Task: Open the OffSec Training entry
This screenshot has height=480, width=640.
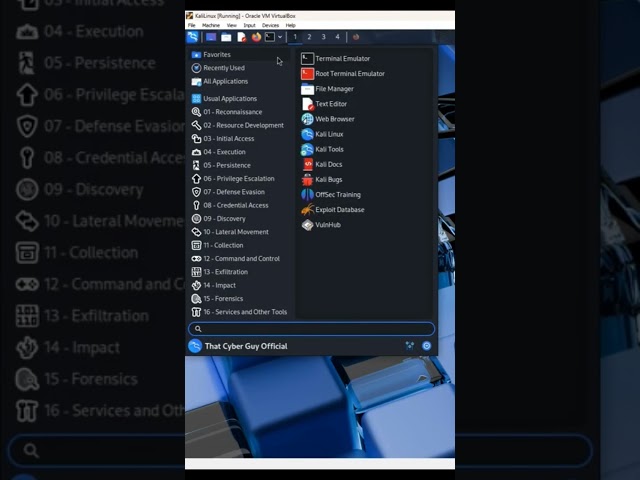Action: coord(365,195)
